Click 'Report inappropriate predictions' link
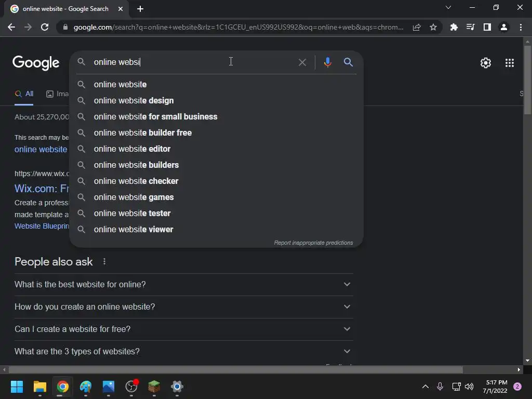 click(313, 243)
